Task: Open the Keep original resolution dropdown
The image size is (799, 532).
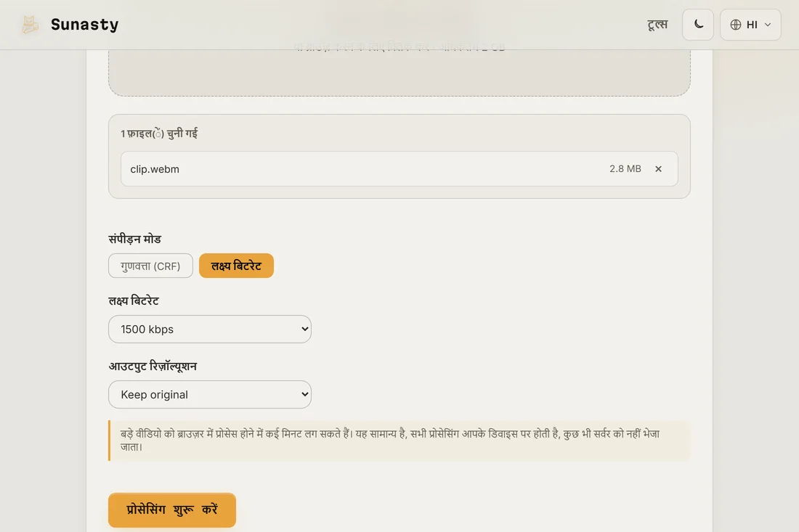Action: pyautogui.click(x=210, y=394)
